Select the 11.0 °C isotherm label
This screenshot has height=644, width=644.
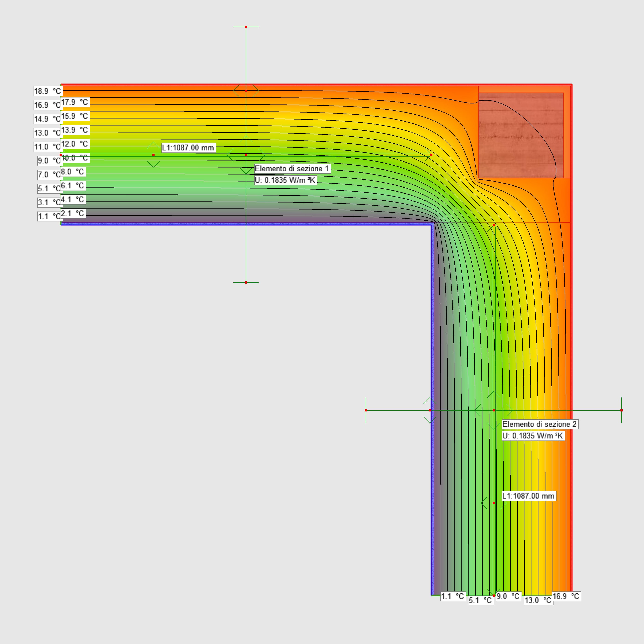tap(47, 147)
